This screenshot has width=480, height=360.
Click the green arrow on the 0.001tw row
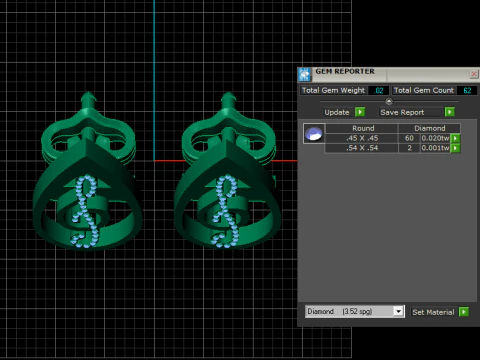coord(455,148)
